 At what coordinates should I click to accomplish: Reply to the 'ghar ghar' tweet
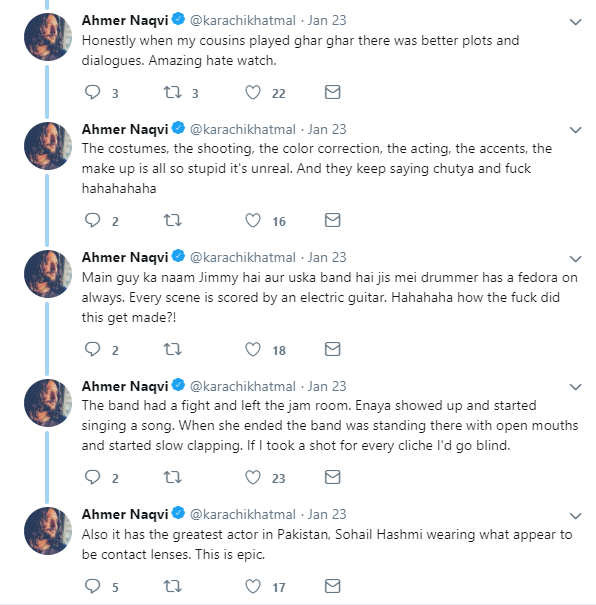point(93,93)
